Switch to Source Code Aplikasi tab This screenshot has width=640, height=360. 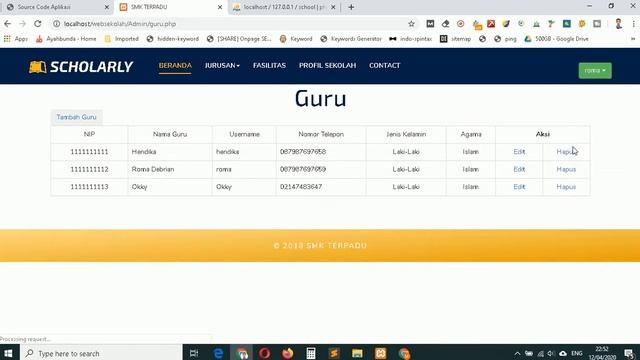pos(57,7)
